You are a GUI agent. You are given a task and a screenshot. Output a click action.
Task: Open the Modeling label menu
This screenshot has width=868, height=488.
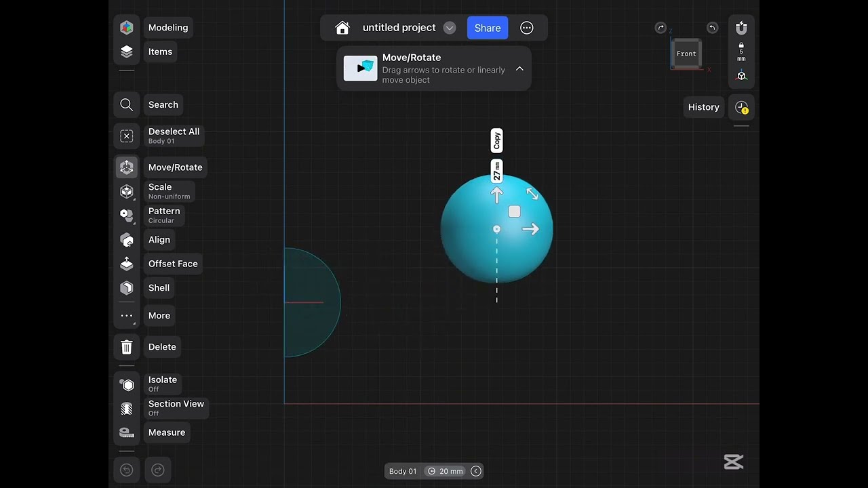pos(168,28)
